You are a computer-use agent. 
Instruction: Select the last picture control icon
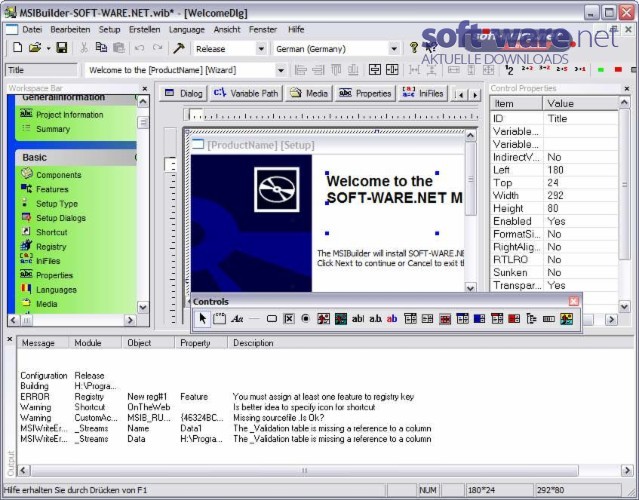tap(566, 319)
